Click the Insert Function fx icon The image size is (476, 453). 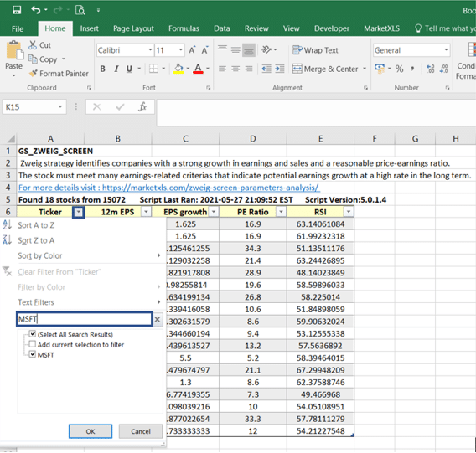pyautogui.click(x=142, y=107)
